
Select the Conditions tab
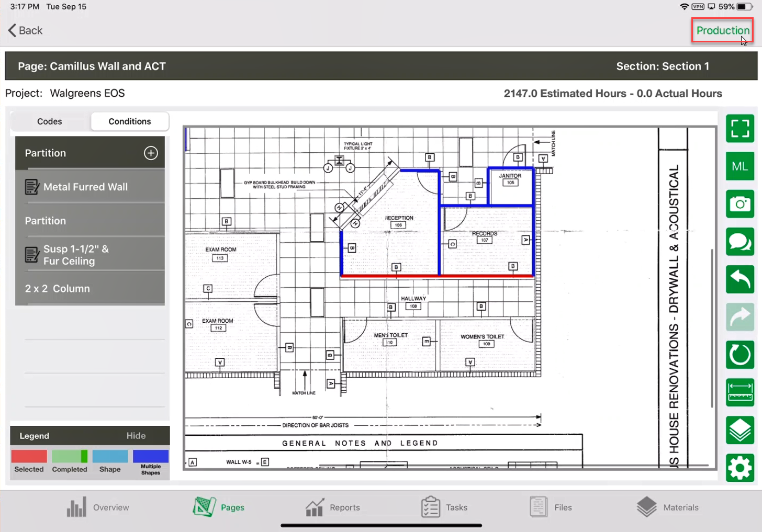pyautogui.click(x=130, y=121)
